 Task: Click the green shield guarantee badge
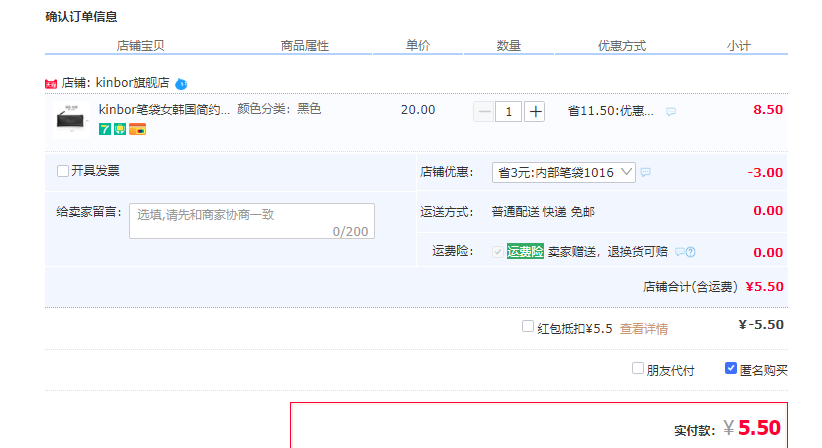pos(120,129)
